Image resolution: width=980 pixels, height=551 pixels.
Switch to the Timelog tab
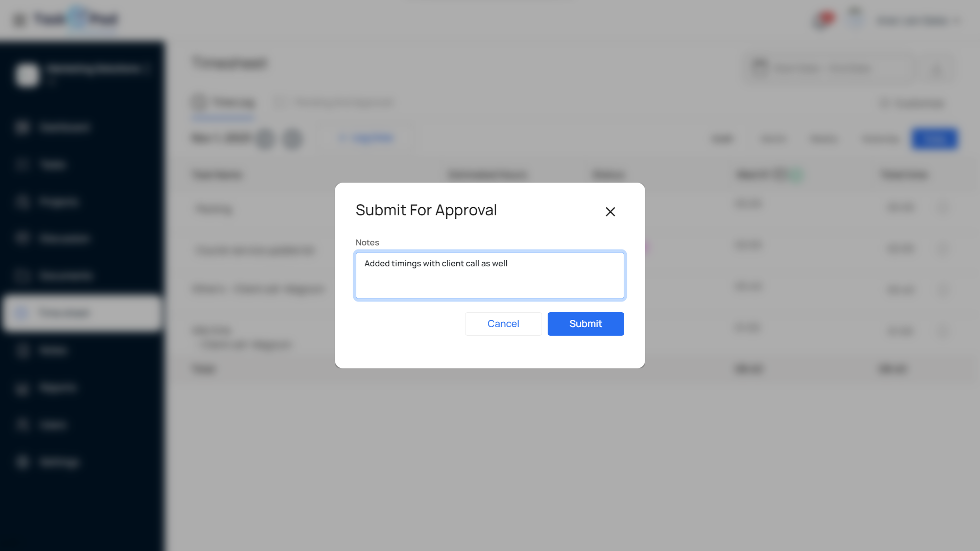click(x=224, y=103)
